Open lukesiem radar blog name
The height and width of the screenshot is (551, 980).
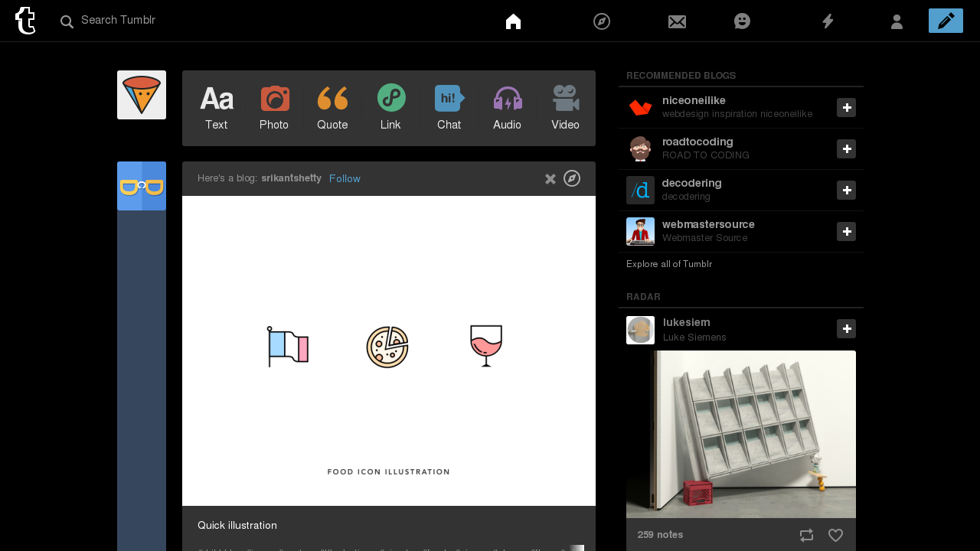pos(686,322)
